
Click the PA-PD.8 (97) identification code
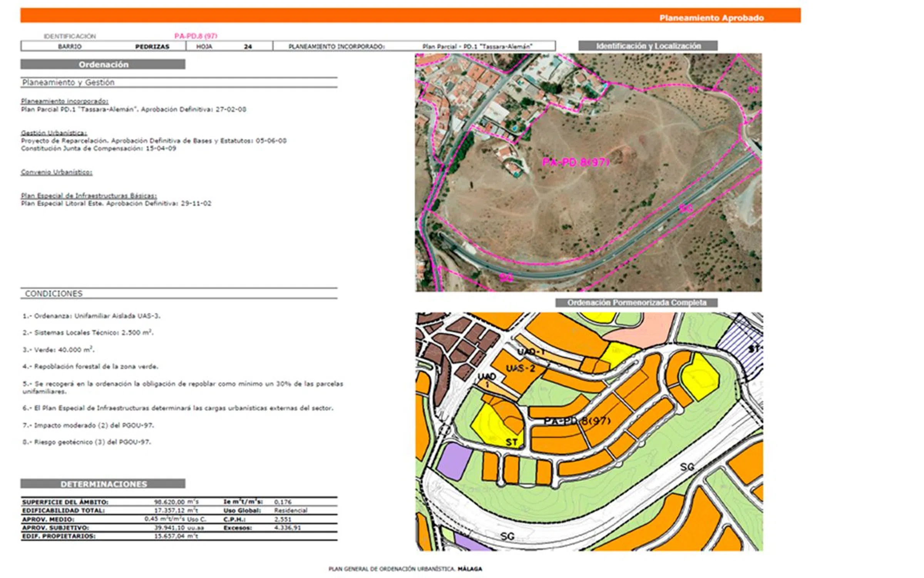(x=196, y=36)
